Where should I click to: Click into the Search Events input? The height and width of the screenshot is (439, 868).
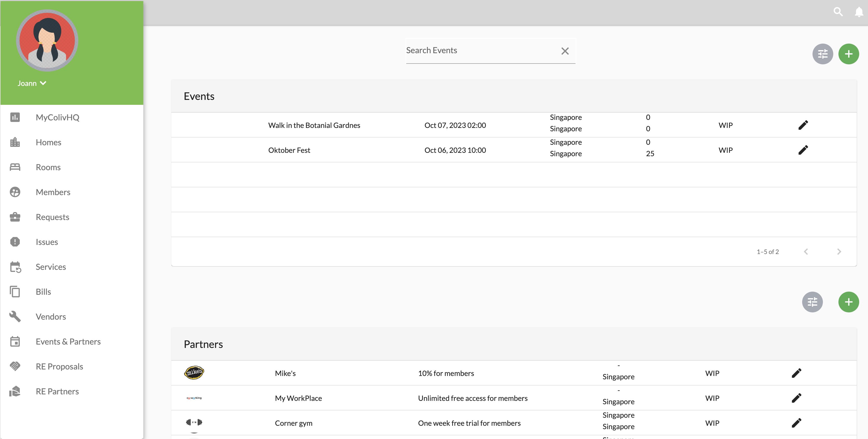pos(479,51)
